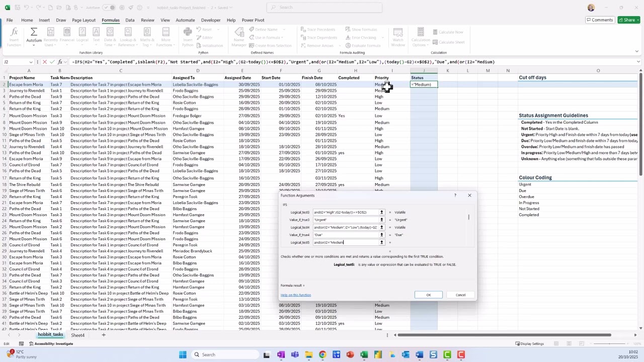644x362 pixels.
Task: Click OK in Function Arguments dialog
Action: (x=429, y=295)
